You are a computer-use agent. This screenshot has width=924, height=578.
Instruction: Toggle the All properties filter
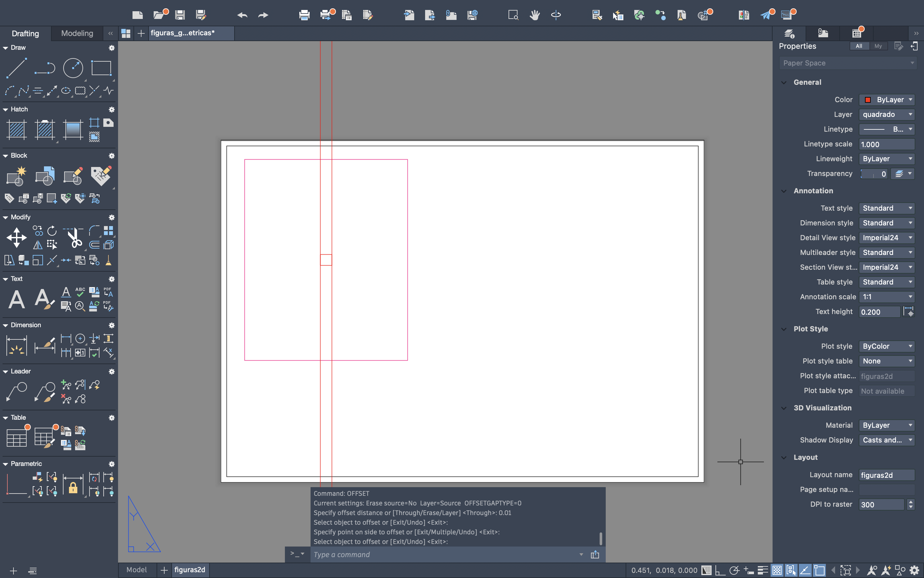(859, 46)
